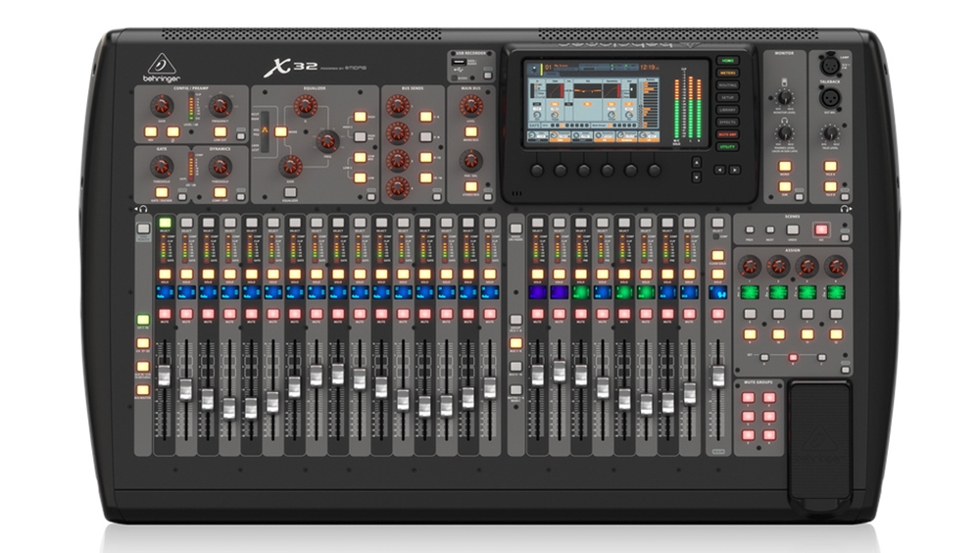Open the SETUP screen
The height and width of the screenshot is (553, 980).
(727, 98)
